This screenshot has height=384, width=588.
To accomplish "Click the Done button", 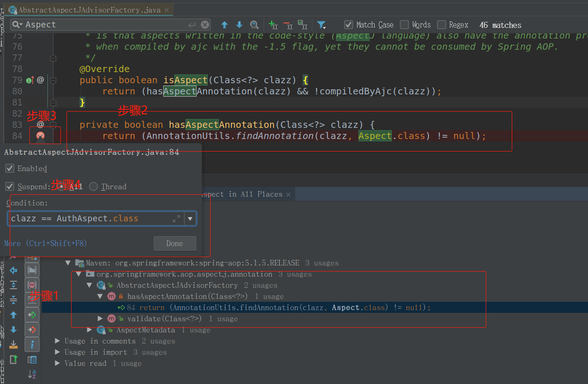I will (x=175, y=243).
